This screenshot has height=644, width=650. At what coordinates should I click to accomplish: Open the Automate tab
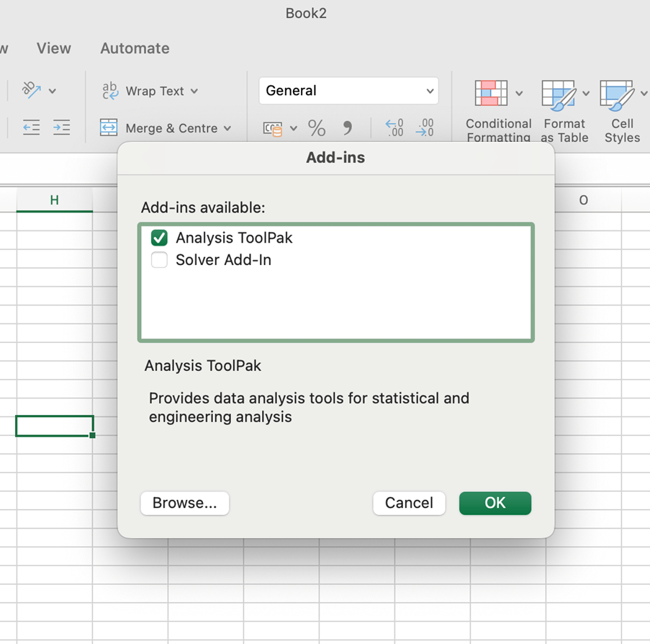(135, 48)
